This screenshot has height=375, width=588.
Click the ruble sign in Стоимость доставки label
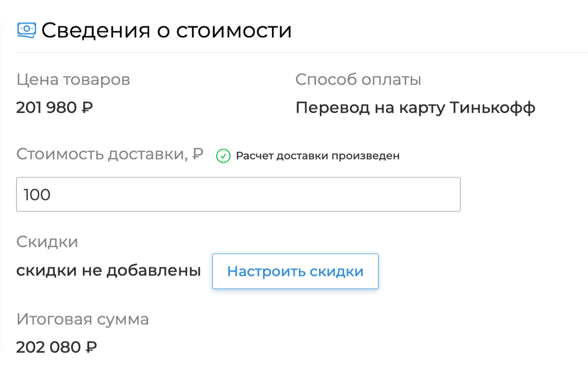tap(198, 154)
